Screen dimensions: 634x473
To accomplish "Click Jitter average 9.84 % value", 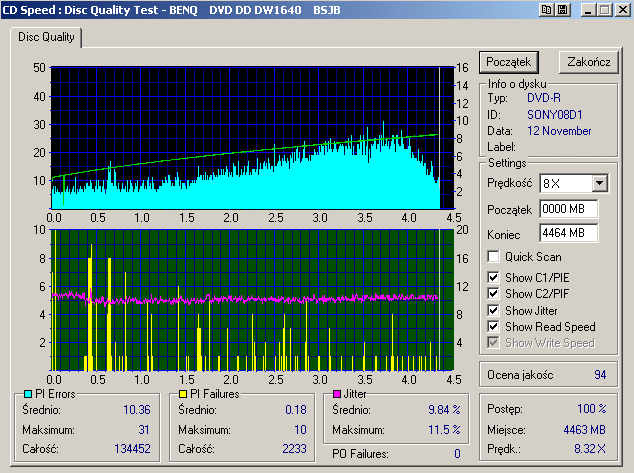I will 444,410.
